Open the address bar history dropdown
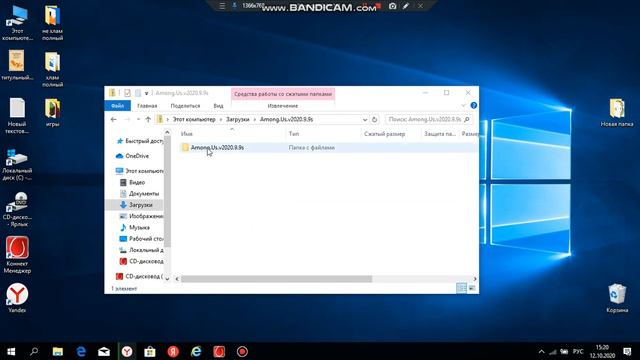Screen dimensions: 640x360 point(365,120)
